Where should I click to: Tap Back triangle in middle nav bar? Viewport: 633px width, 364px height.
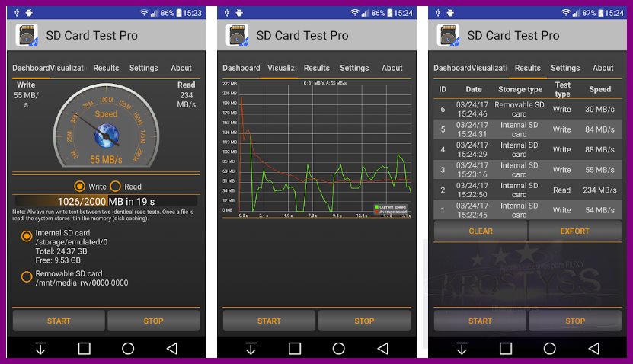click(382, 348)
